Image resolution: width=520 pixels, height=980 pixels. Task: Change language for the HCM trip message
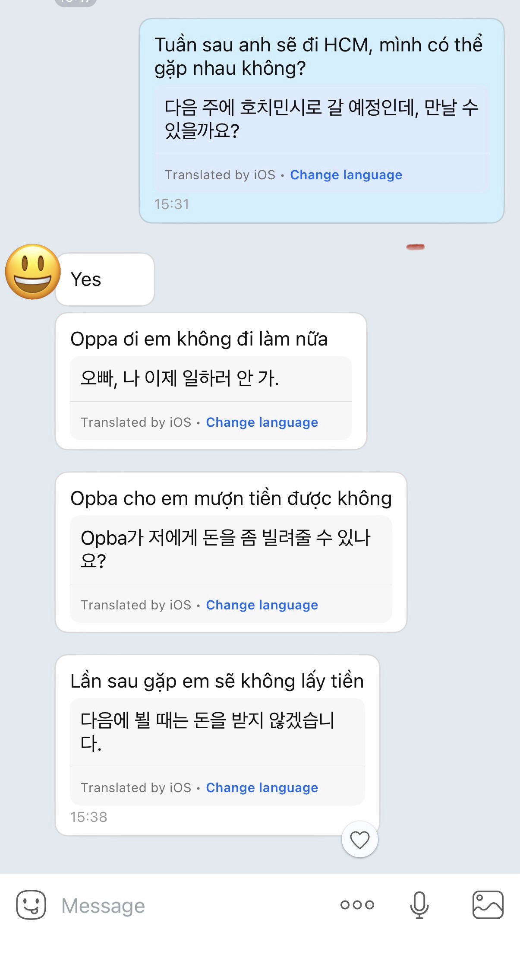pos(346,175)
